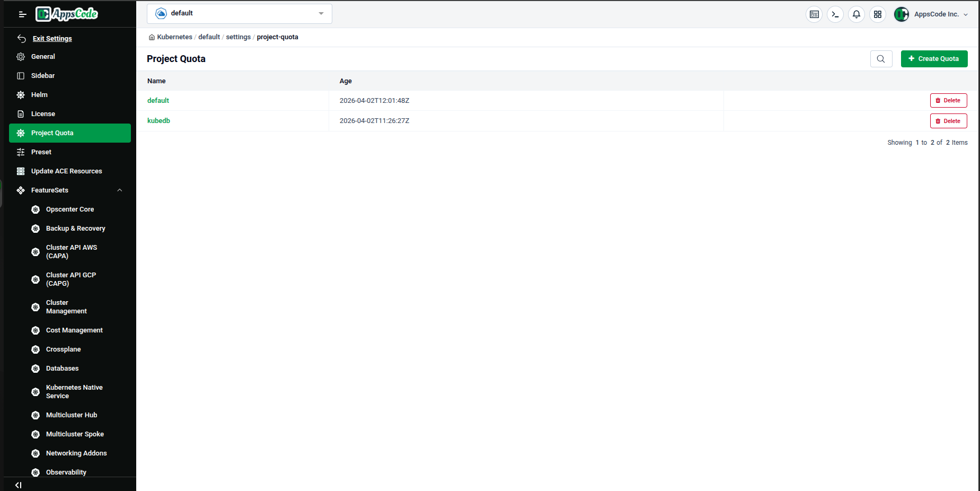This screenshot has height=491, width=980.
Task: Open the web terminal icon
Action: click(x=835, y=14)
